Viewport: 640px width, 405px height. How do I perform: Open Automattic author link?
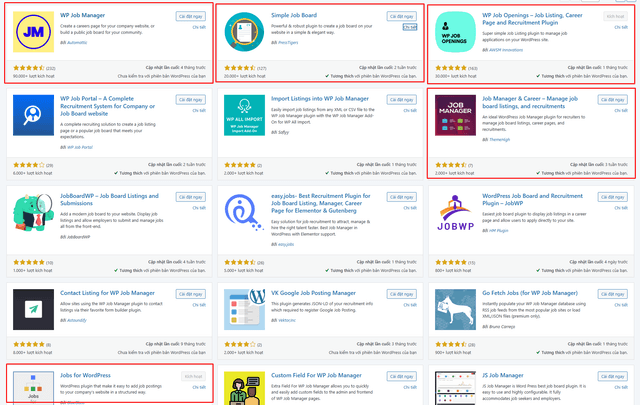click(x=77, y=42)
